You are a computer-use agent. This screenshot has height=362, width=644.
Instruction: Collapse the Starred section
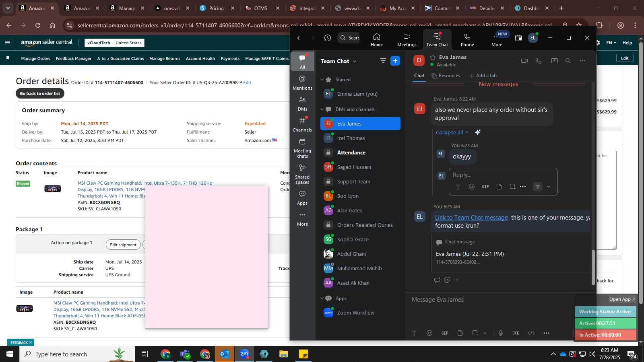pos(322,80)
